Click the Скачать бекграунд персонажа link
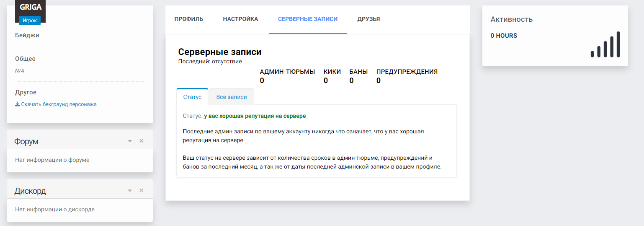Screen dimensions: 644x226 coord(59,104)
